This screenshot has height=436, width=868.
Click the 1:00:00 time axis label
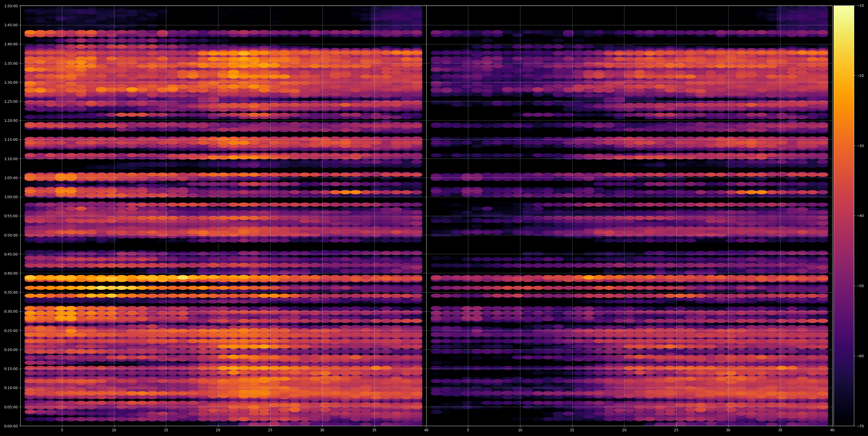coord(11,197)
